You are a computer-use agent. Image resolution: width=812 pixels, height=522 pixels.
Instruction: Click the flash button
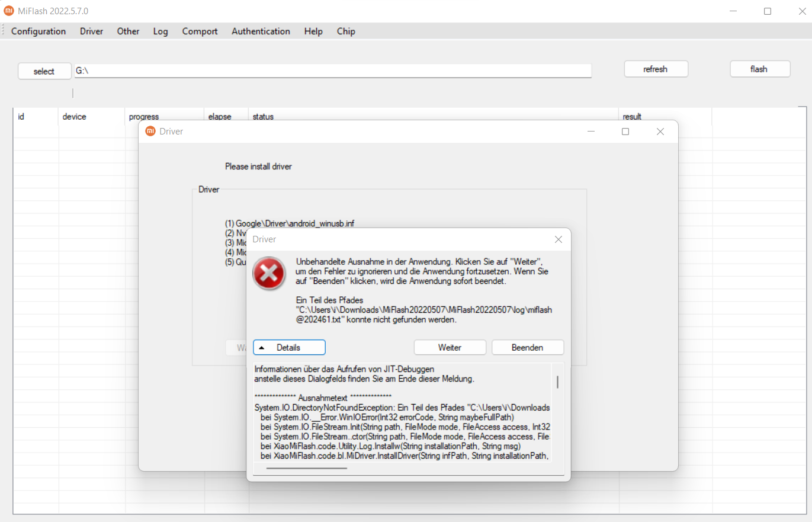759,69
